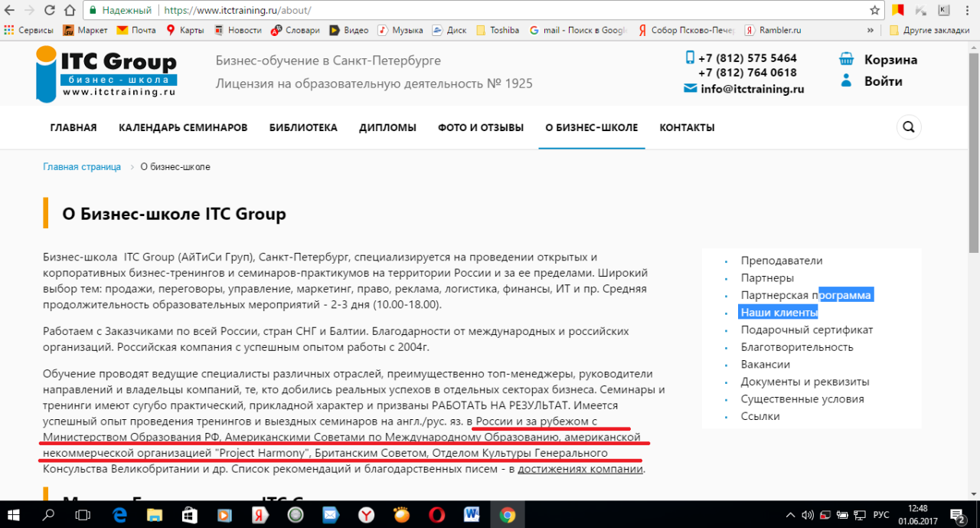Screen dimensions: 980x528
Task: Click the site search magnifier icon
Action: pos(909,127)
